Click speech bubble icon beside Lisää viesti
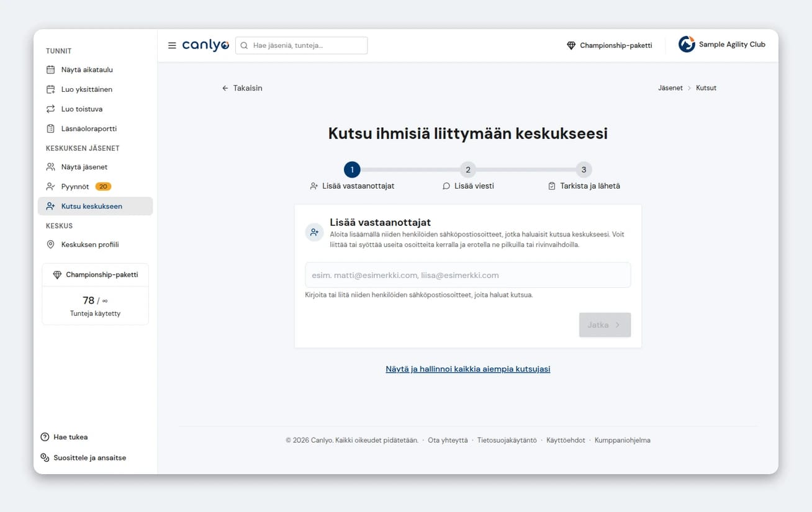 pyautogui.click(x=446, y=186)
